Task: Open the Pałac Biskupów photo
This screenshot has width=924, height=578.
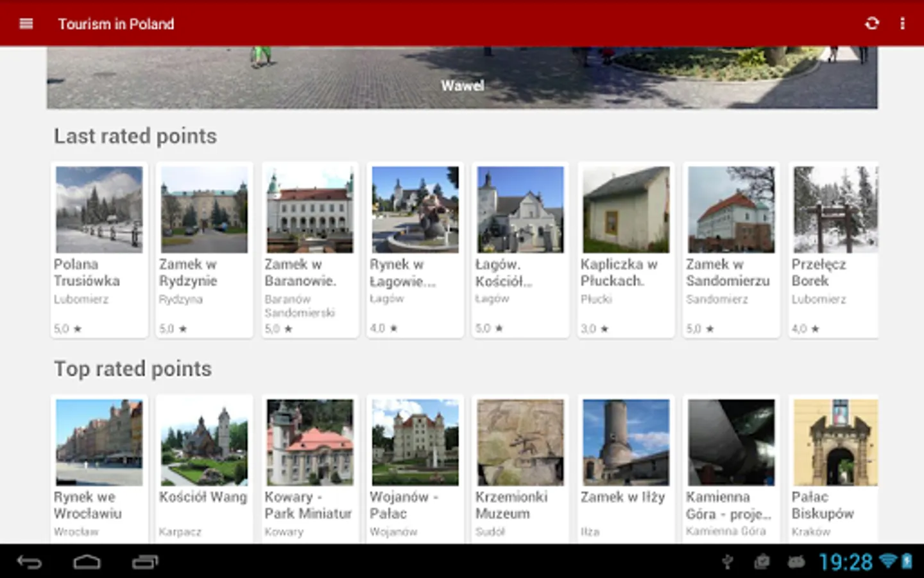Action: point(835,442)
